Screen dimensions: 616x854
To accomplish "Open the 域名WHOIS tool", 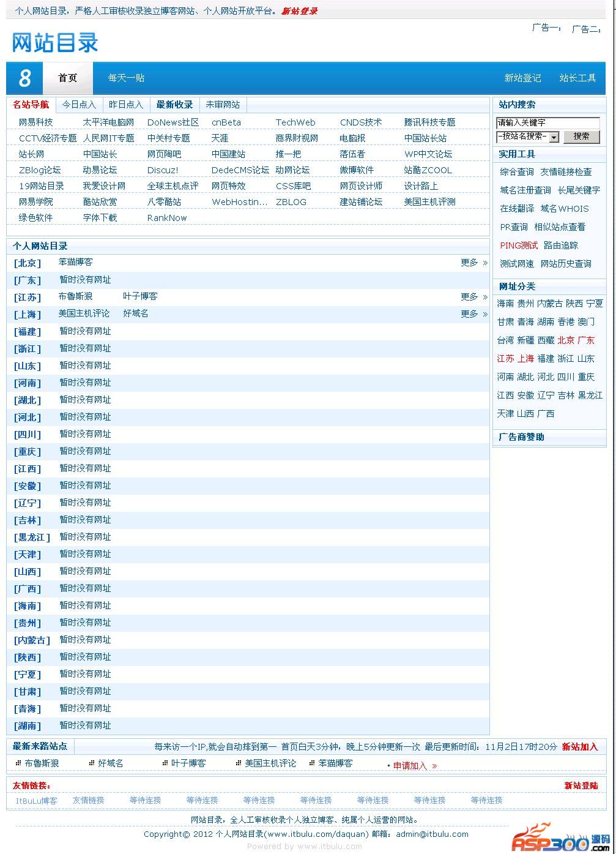I will coord(565,209).
